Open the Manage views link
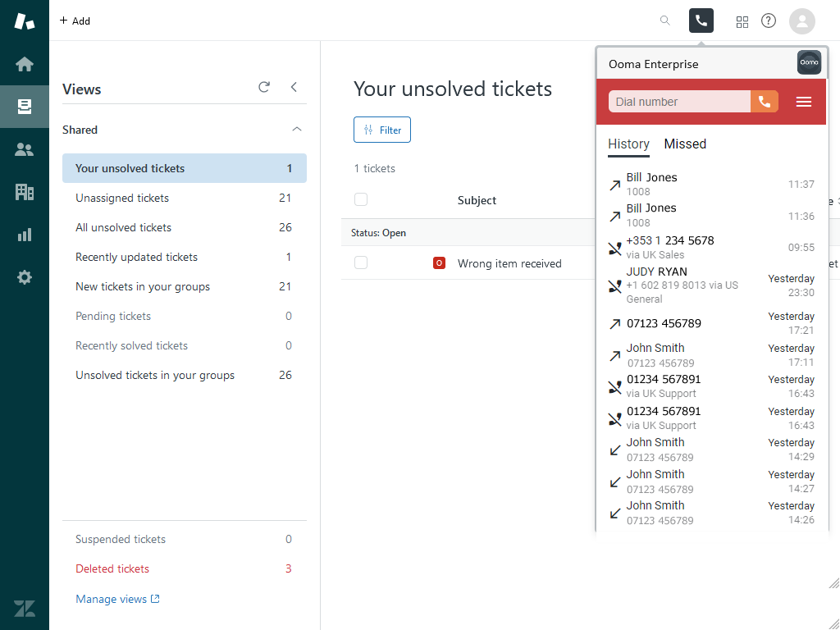840x630 pixels. [x=111, y=599]
